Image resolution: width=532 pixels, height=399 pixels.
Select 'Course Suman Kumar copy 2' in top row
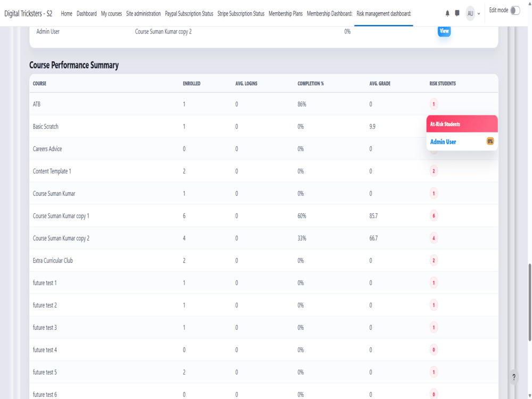[163, 31]
